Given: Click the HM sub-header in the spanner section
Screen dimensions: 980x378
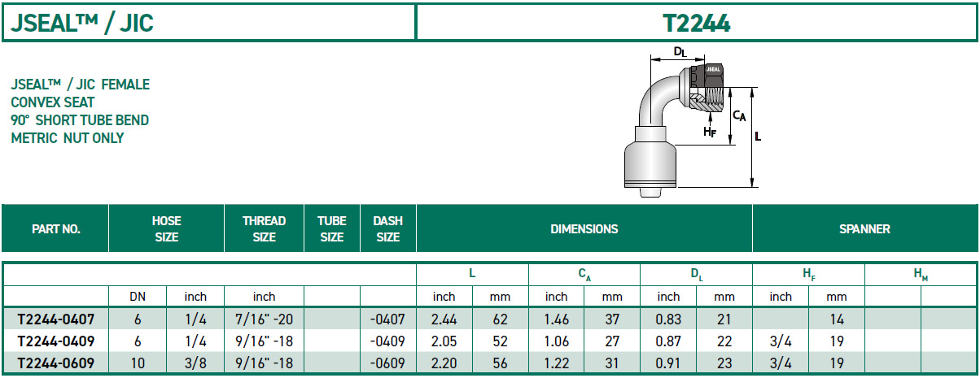Looking at the screenshot, I should click(921, 276).
